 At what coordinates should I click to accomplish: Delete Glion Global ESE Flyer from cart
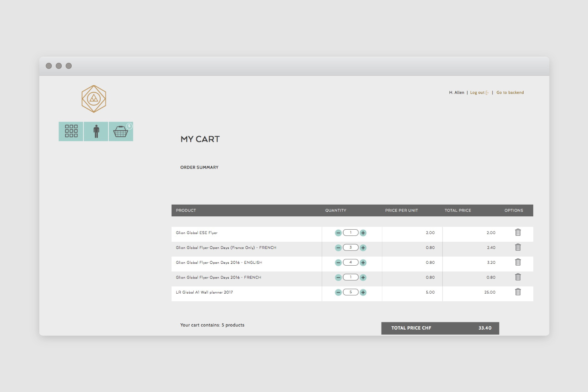(518, 232)
